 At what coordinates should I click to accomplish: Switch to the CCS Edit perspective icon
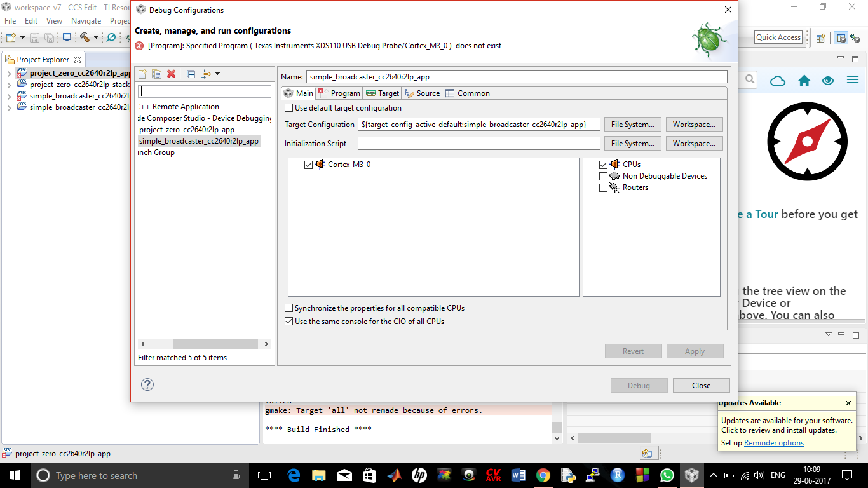tap(841, 37)
